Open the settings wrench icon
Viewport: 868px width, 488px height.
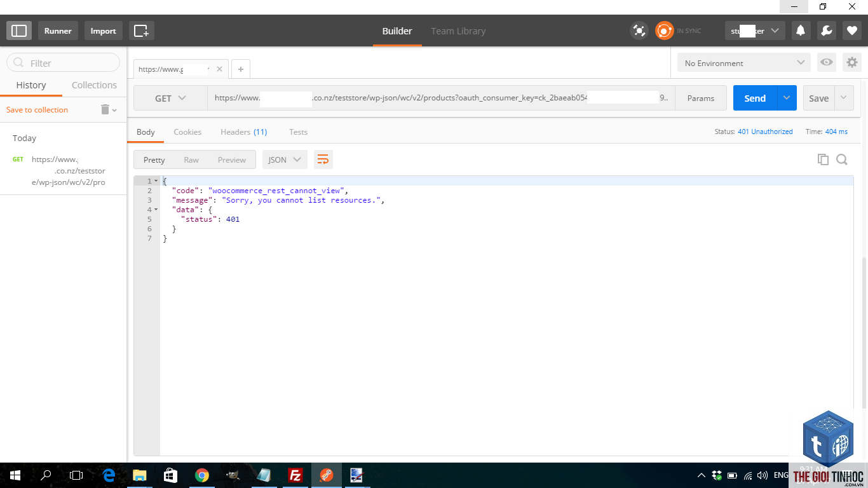coord(826,30)
